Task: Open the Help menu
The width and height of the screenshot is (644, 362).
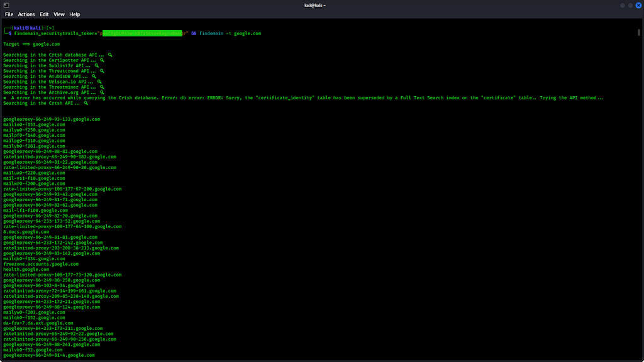Action: [x=74, y=14]
